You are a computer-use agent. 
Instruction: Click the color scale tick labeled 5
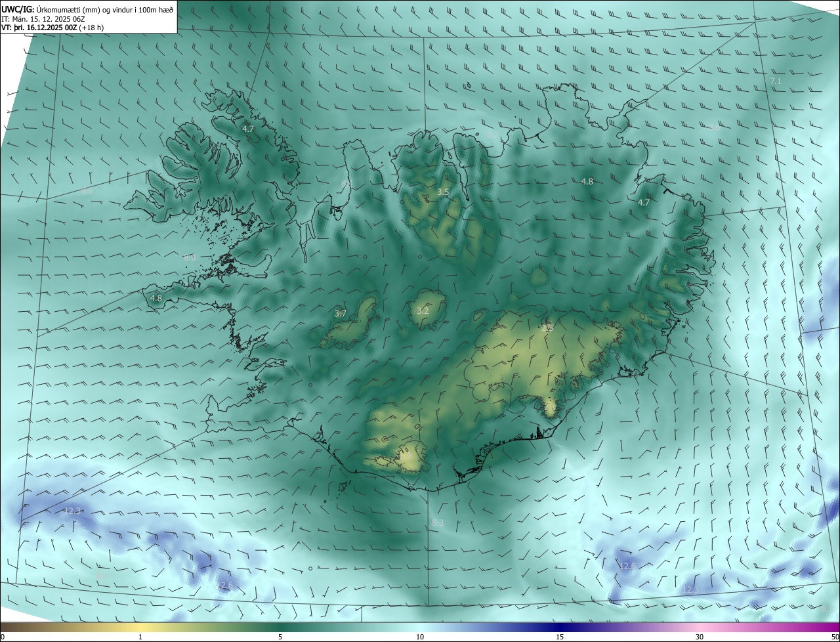pyautogui.click(x=280, y=637)
